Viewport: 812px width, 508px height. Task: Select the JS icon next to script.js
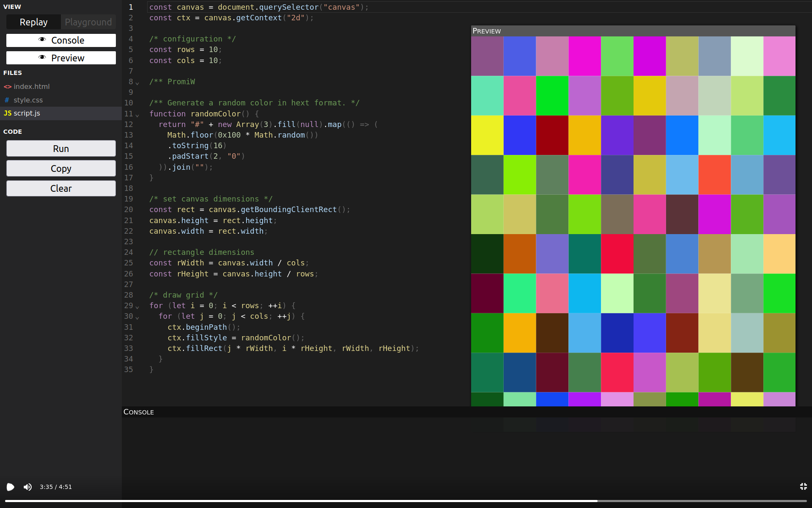[8, 113]
